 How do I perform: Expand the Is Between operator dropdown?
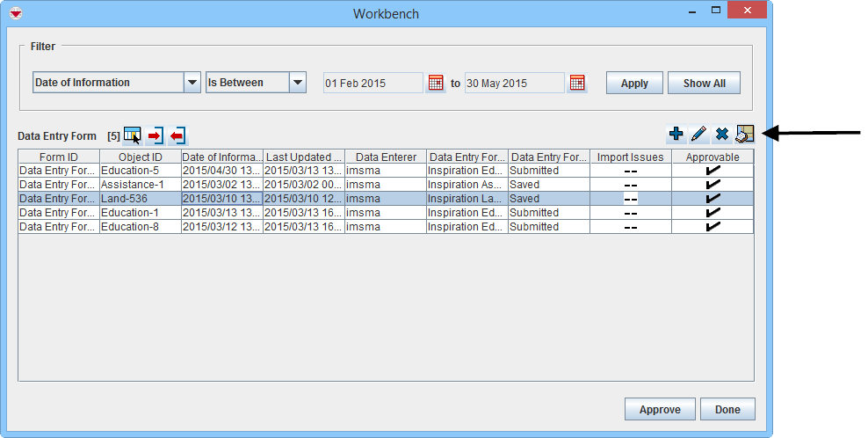(x=298, y=83)
